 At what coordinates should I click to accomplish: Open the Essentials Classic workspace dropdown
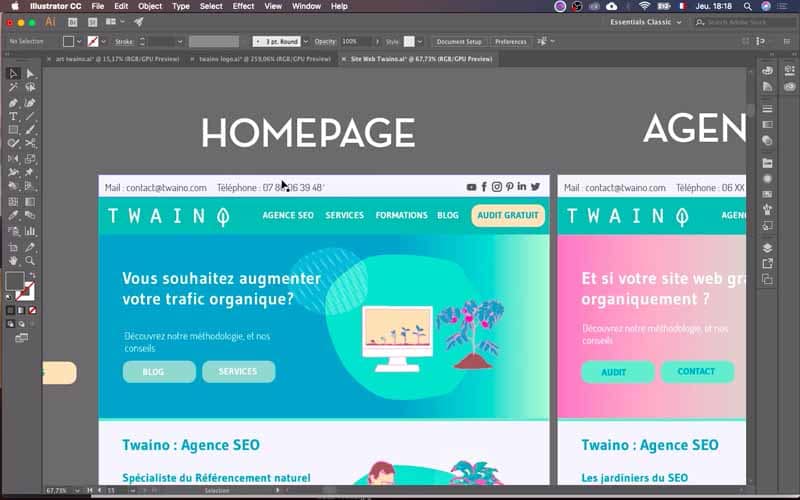point(645,22)
